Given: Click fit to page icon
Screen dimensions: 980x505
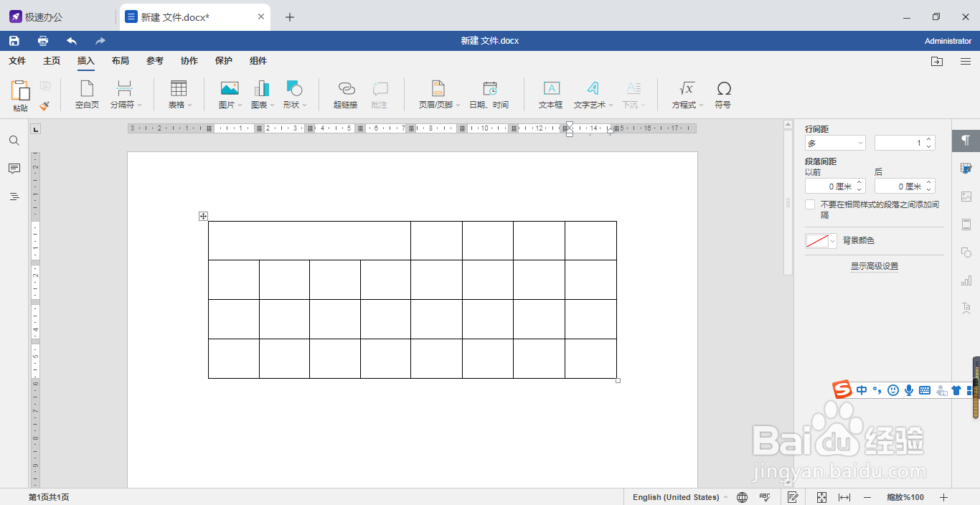Looking at the screenshot, I should click(822, 497).
